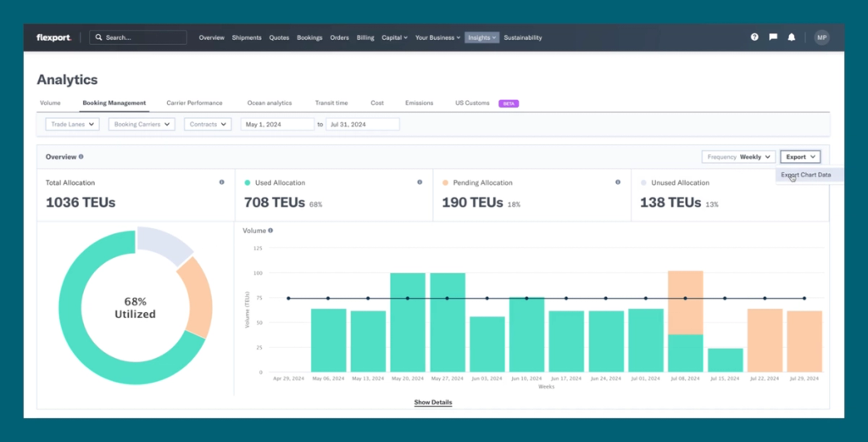Click the Overview info icon
This screenshot has width=868, height=442.
tap(81, 157)
